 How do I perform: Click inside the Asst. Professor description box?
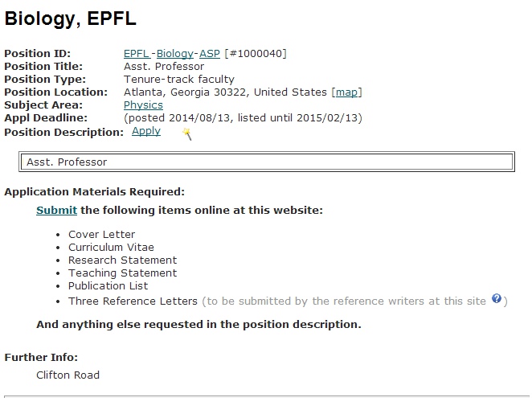pos(267,162)
